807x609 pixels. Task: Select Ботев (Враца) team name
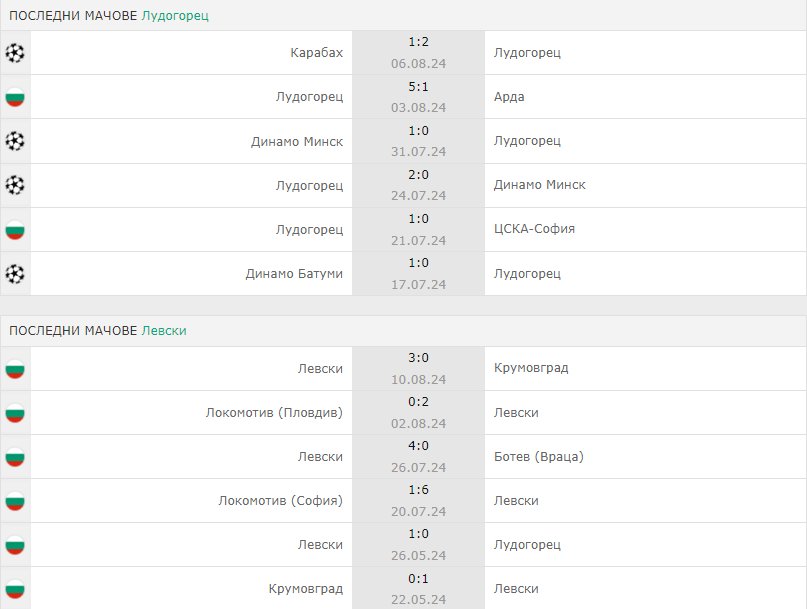click(539, 457)
